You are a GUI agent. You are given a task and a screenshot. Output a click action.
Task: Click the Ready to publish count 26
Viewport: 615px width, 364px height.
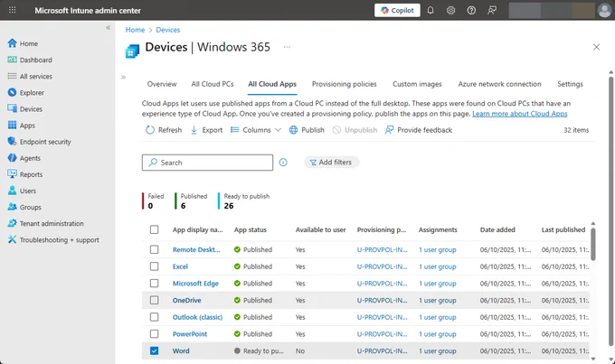coord(229,206)
